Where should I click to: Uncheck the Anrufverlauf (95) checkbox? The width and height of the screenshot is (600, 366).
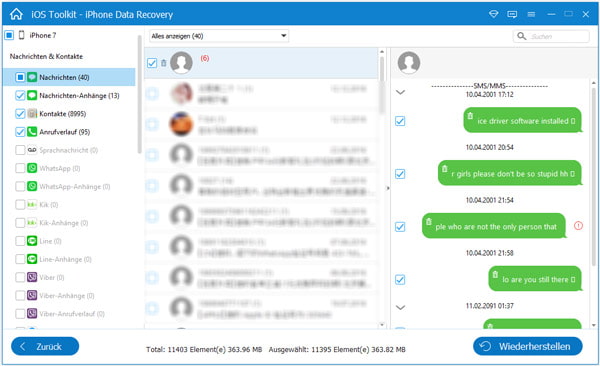(20, 132)
